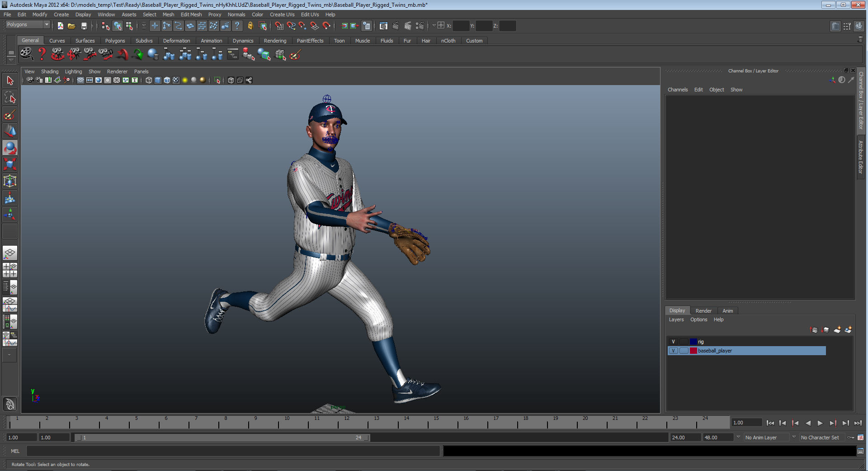Go to start of playback range
This screenshot has height=471, width=868.
[x=770, y=423]
